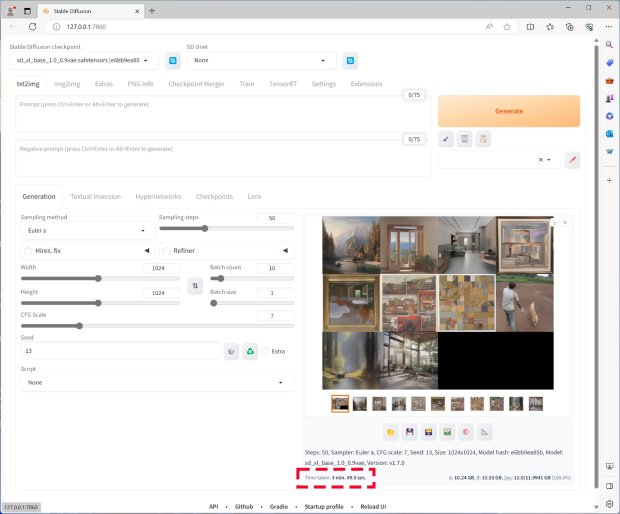Refresh the Stable Diffusion checkpoint list
Image resolution: width=620 pixels, height=514 pixels.
[173, 60]
